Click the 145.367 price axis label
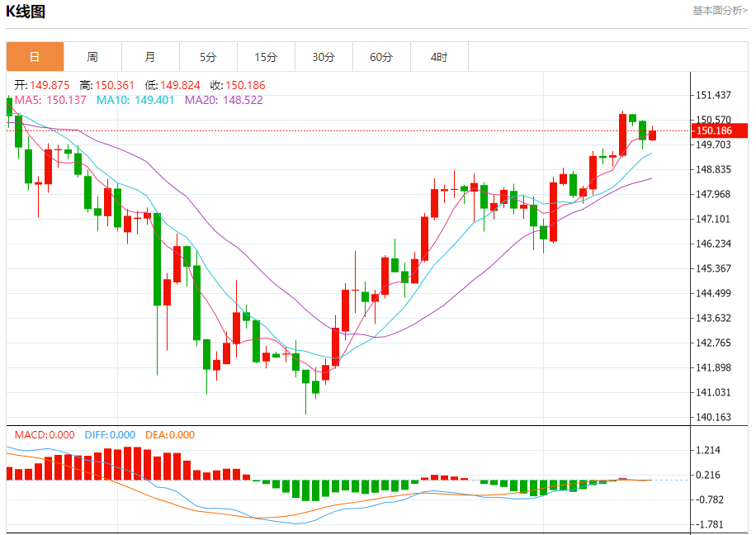This screenshot has width=756, height=535. click(713, 268)
